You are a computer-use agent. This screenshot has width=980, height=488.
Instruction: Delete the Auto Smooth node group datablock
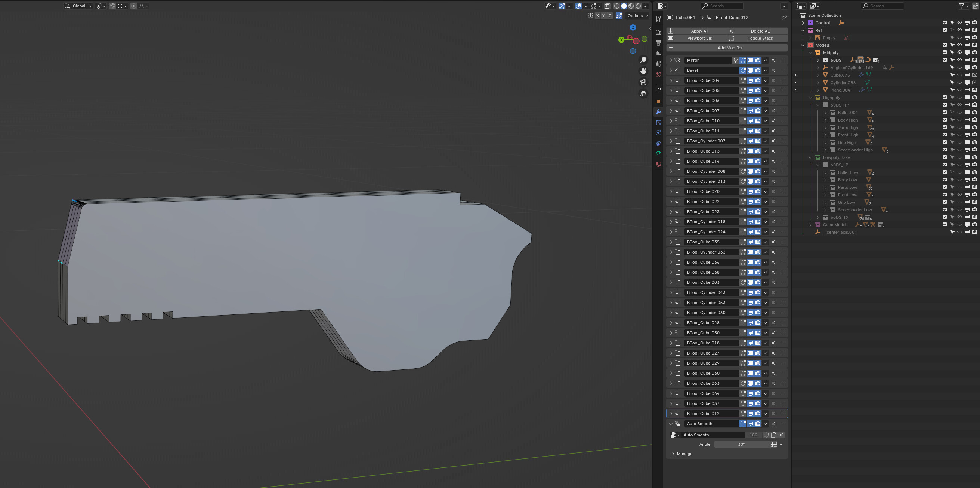tap(781, 435)
